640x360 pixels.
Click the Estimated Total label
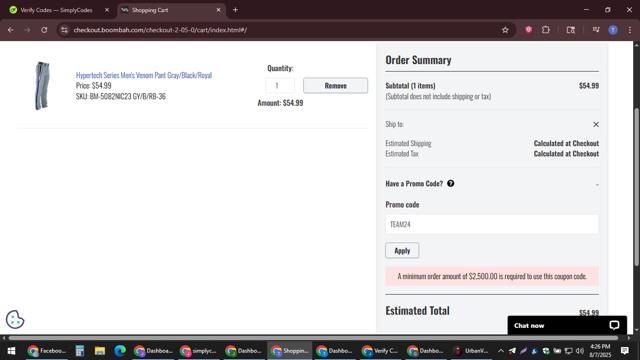[417, 311]
